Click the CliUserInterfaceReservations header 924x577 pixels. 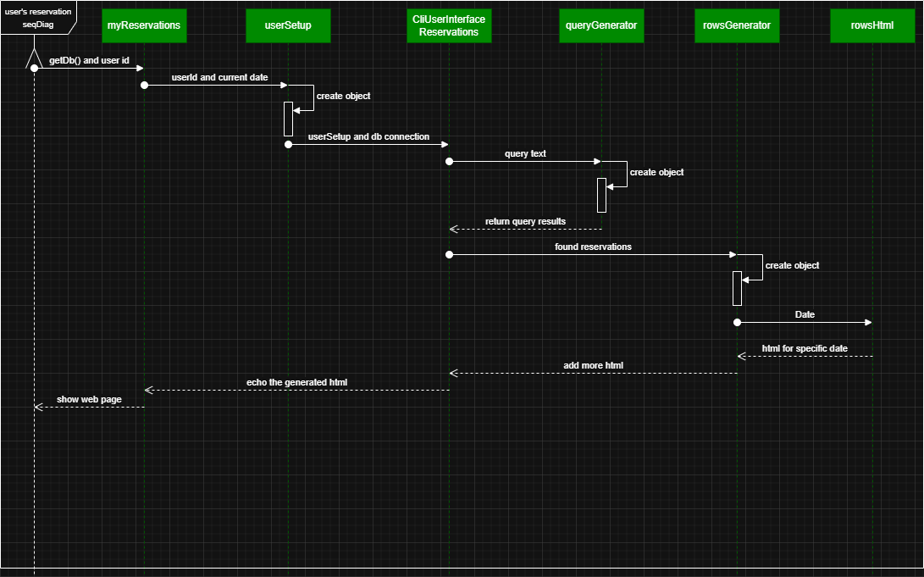pos(449,24)
